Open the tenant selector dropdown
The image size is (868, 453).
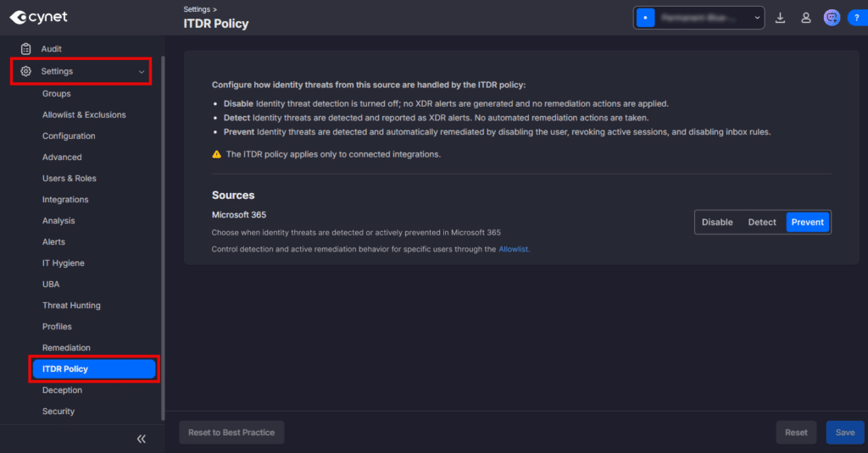[698, 18]
